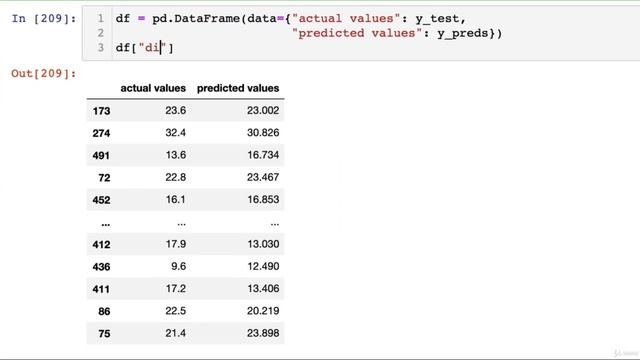
Task: Click actual value 9.6
Action: pos(178,266)
